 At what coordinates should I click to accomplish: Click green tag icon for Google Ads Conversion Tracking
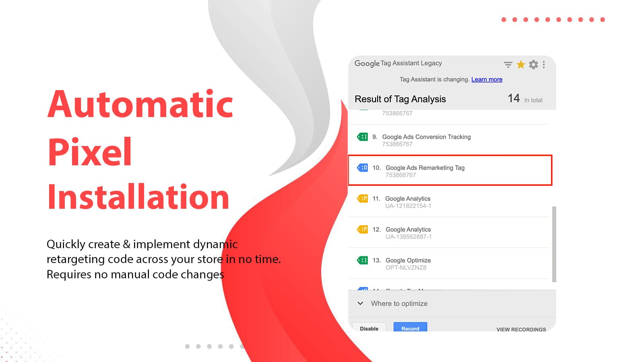pos(362,137)
